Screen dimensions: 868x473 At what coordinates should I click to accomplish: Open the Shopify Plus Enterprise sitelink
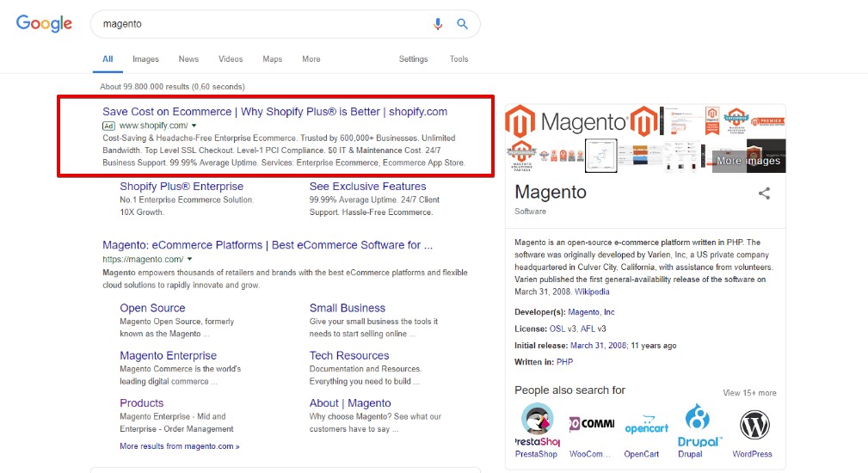(x=182, y=187)
